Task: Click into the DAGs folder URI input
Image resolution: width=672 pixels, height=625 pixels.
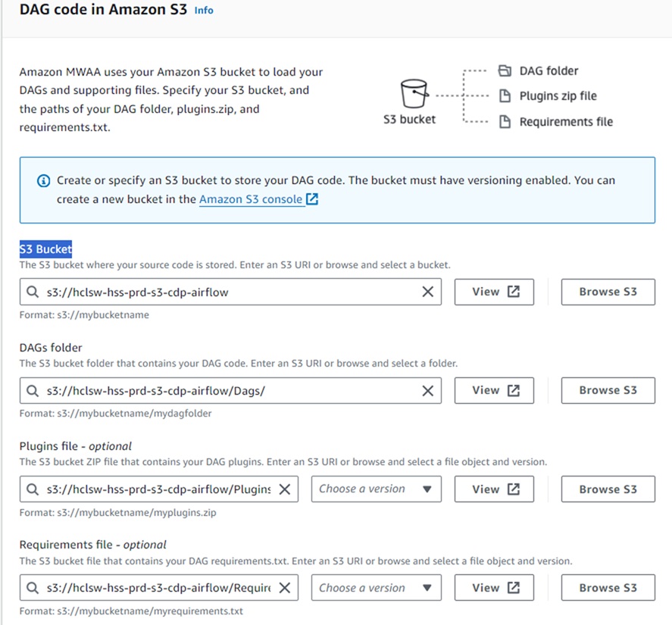Action: click(x=227, y=391)
